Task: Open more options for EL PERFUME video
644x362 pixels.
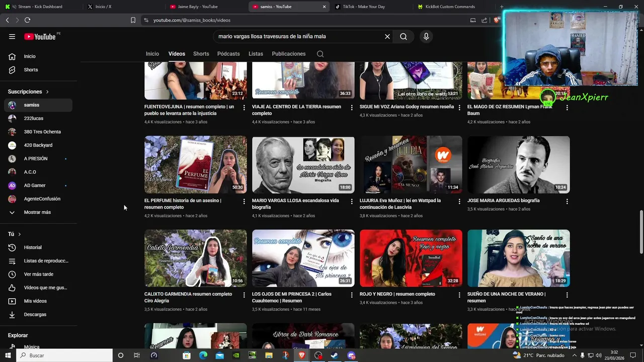Action: tap(244, 201)
